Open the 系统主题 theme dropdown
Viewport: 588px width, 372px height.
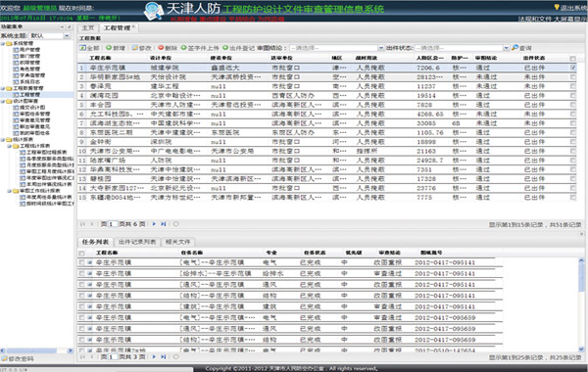67,35
